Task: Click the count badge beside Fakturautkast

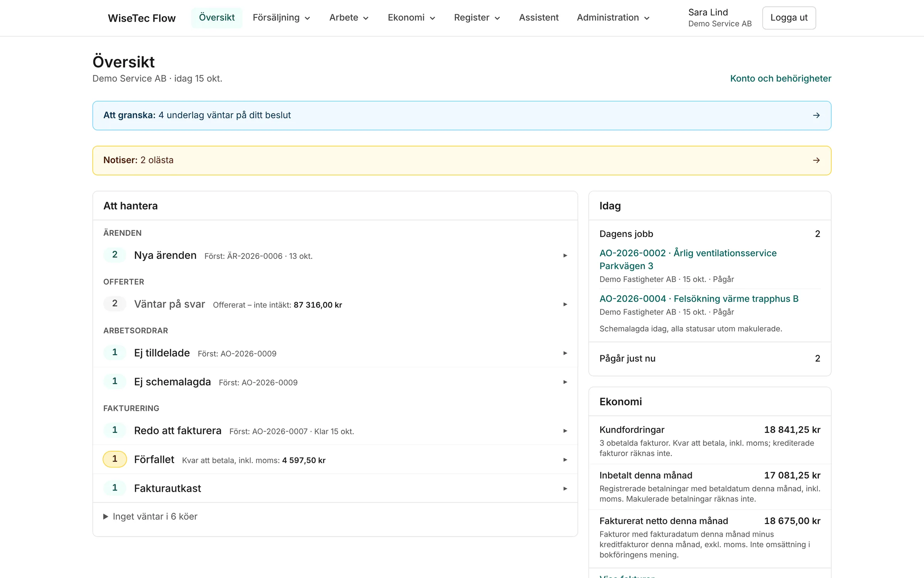Action: [x=115, y=488]
